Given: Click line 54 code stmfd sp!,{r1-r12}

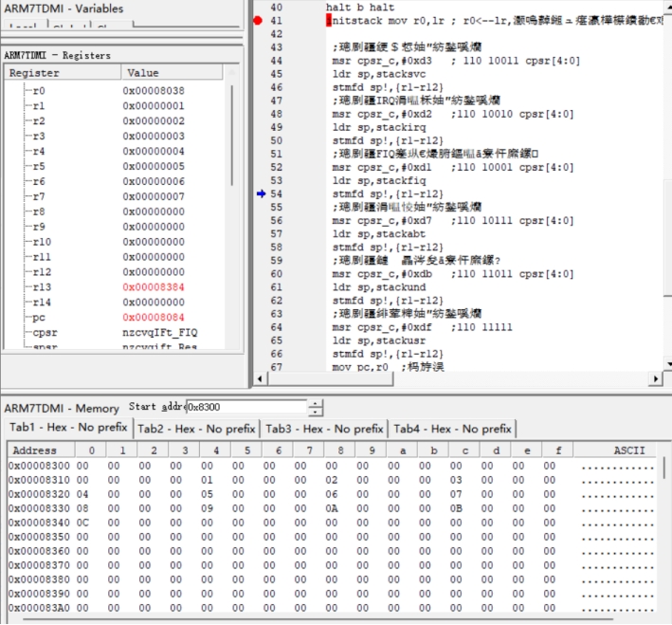Looking at the screenshot, I should click(388, 193).
